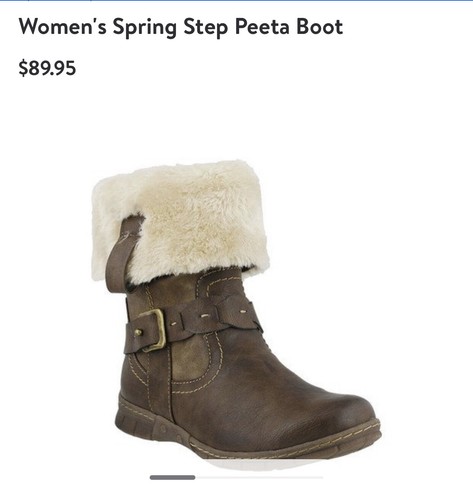
Task: Click the word "Boot" in the product title
Action: [319, 27]
